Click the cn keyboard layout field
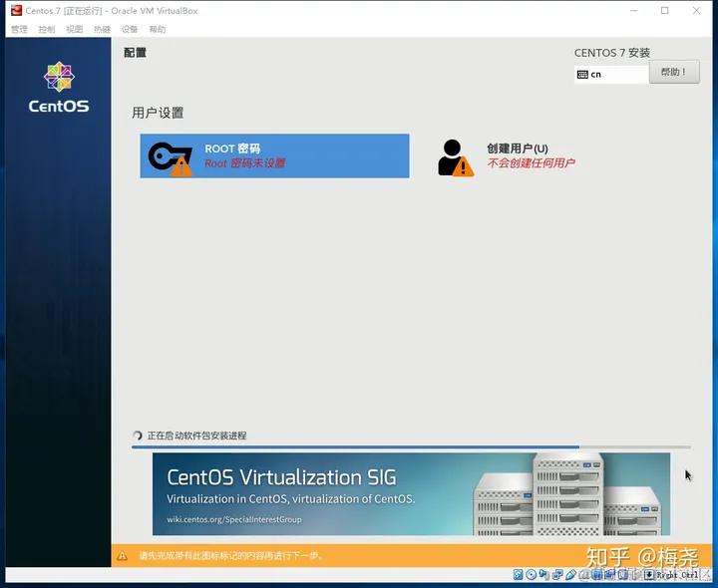This screenshot has height=588, width=718. pos(611,75)
